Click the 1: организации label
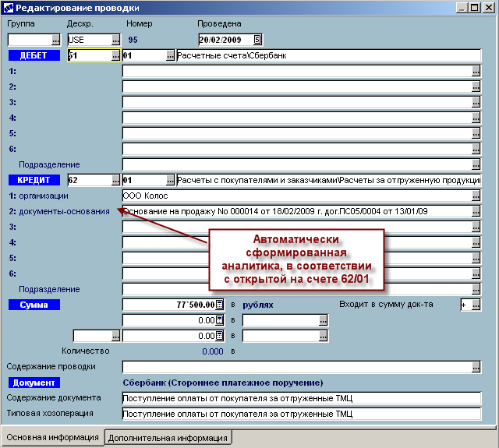The image size is (499, 448). (38, 196)
